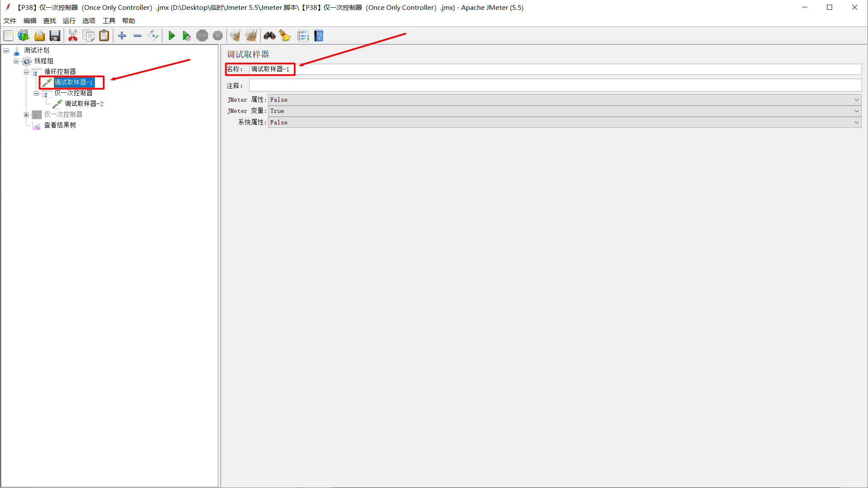Click the Open file icon
This screenshot has height=488, width=868.
point(39,36)
